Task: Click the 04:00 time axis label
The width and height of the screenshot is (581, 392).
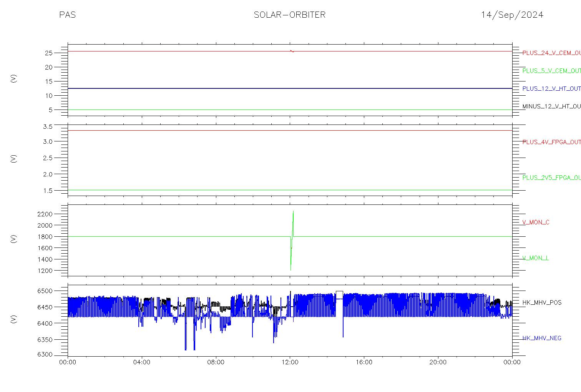Action: pos(142,362)
